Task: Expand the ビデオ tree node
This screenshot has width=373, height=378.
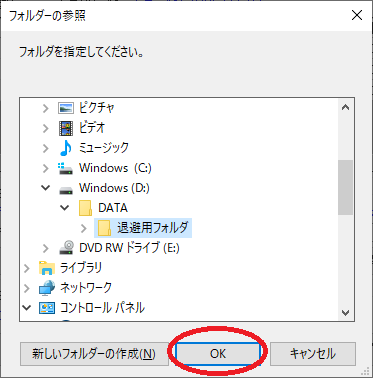Action: coord(46,128)
